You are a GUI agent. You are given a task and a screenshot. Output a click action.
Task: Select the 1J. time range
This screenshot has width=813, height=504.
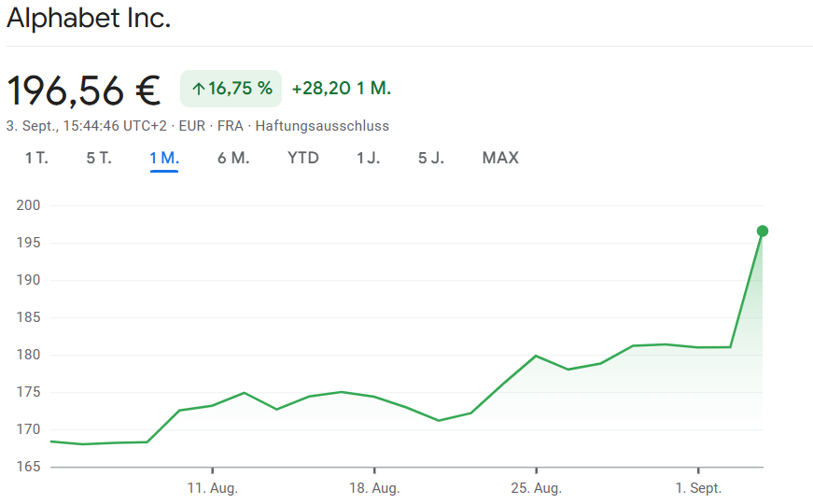[x=369, y=158]
